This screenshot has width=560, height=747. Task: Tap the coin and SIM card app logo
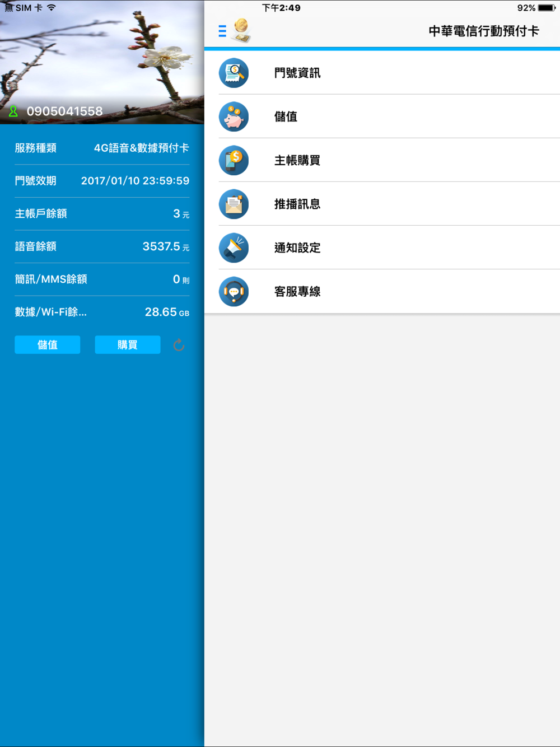[x=241, y=30]
